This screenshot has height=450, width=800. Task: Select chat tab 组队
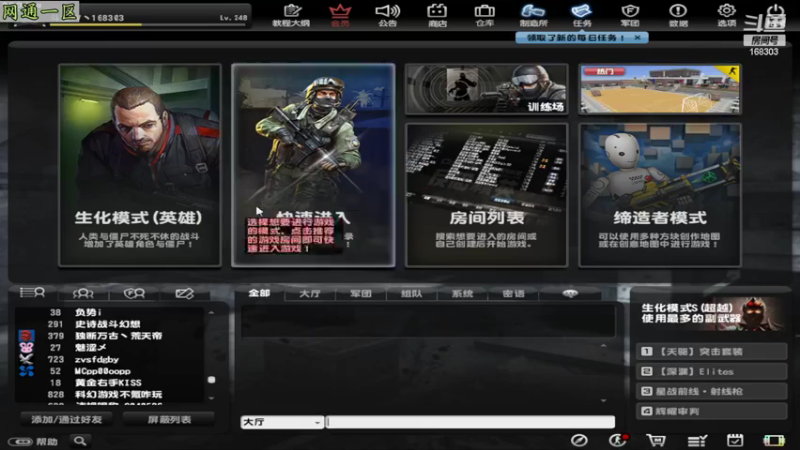[x=412, y=293]
